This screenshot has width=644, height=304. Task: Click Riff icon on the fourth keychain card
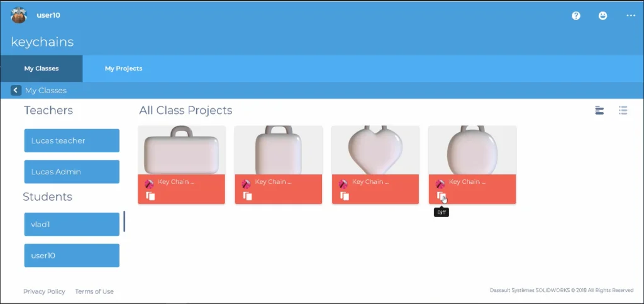pyautogui.click(x=441, y=196)
